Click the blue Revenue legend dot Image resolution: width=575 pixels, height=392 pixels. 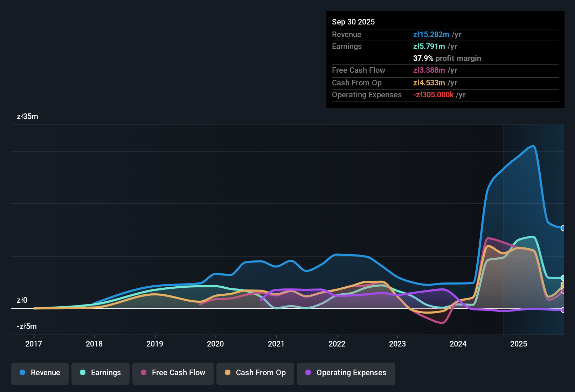(x=22, y=373)
